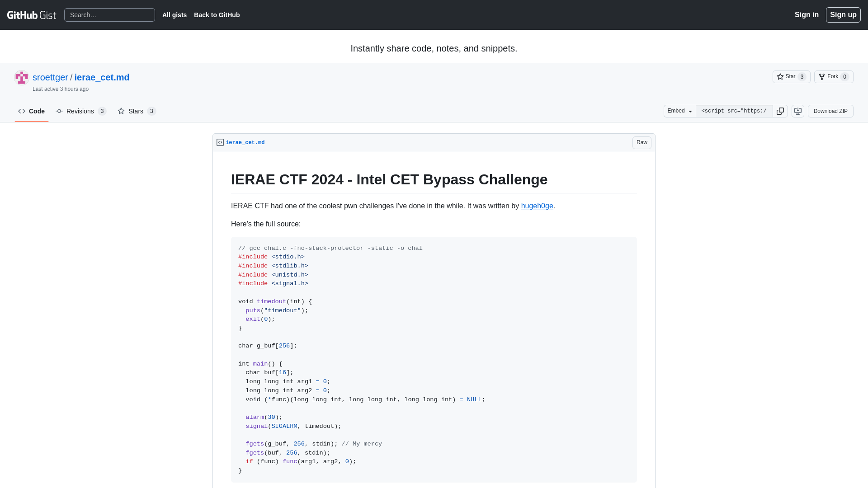The height and width of the screenshot is (488, 868).
Task: Click 'Instantly share code, notes, and snippets.' tagline
Action: [x=434, y=48]
